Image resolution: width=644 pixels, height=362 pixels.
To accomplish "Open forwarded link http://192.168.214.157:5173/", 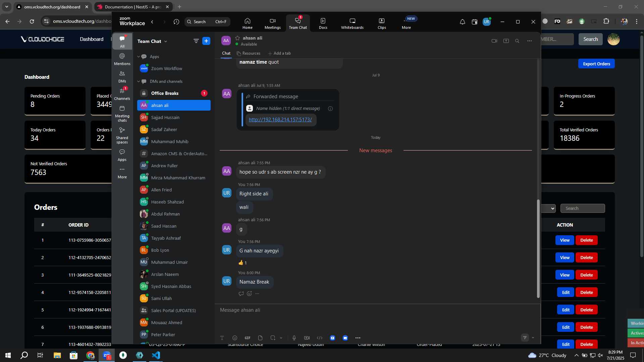I will click(280, 120).
